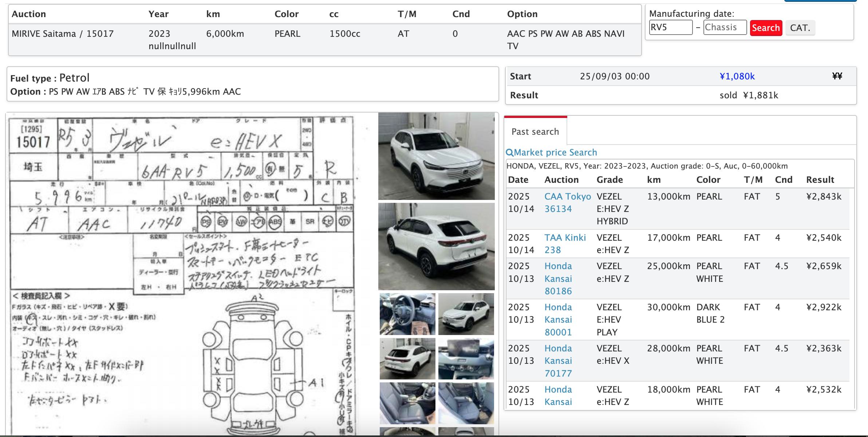The image size is (868, 437).
Task: Click the red Search button
Action: [x=766, y=28]
